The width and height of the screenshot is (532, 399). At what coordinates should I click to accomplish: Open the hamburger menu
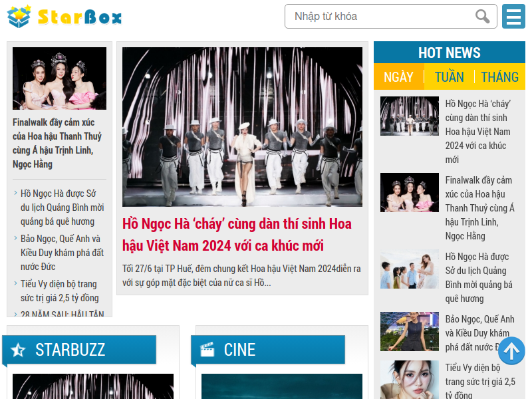(513, 16)
